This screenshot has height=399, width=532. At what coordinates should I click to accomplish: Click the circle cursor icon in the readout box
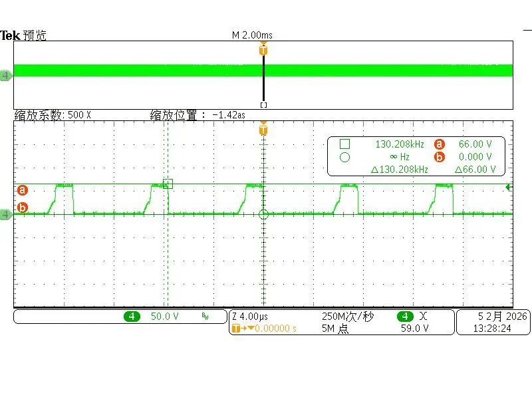(344, 158)
